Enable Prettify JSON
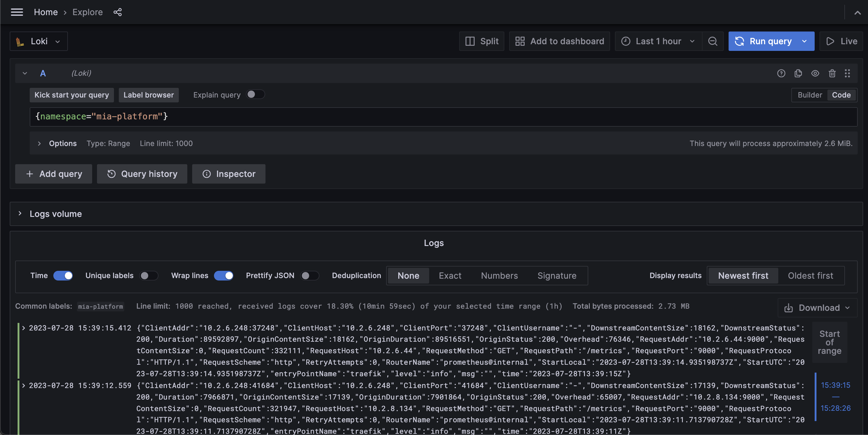The width and height of the screenshot is (868, 435). pyautogui.click(x=310, y=275)
